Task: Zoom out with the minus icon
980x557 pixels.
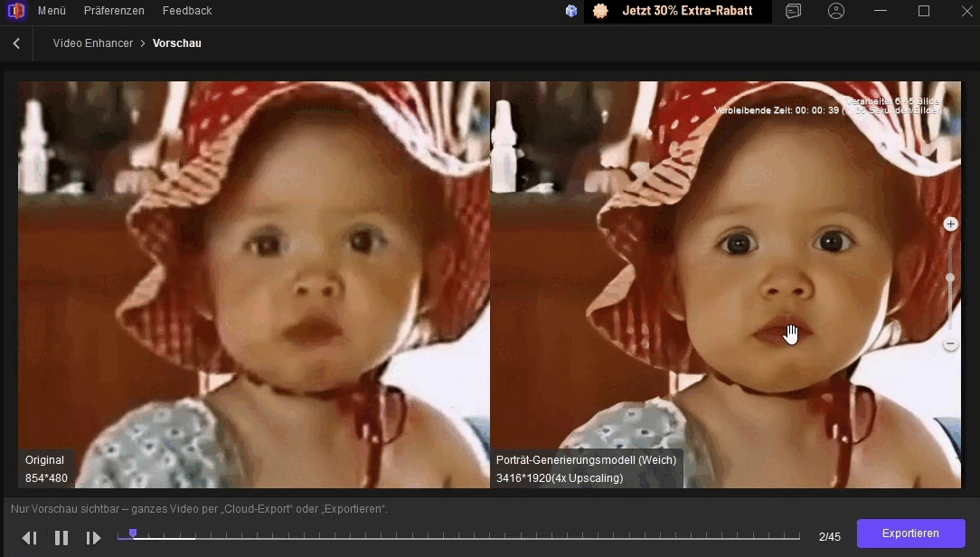Action: [x=950, y=344]
